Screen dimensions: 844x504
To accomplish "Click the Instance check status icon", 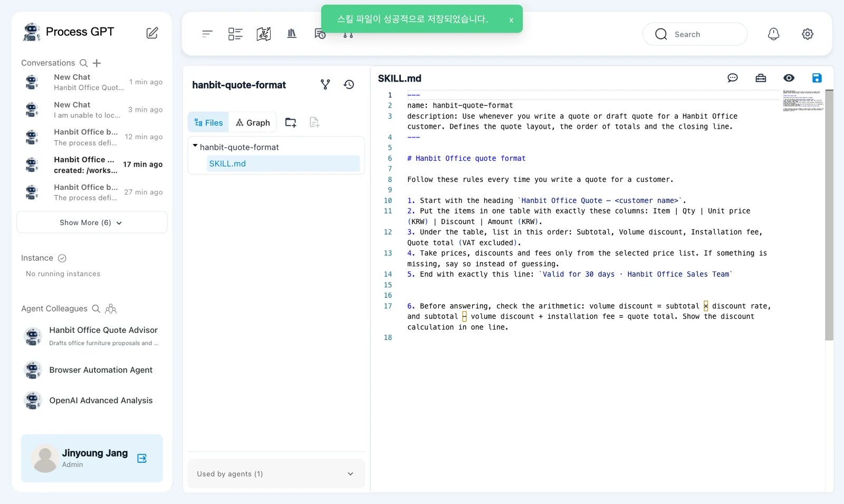I will 62,258.
